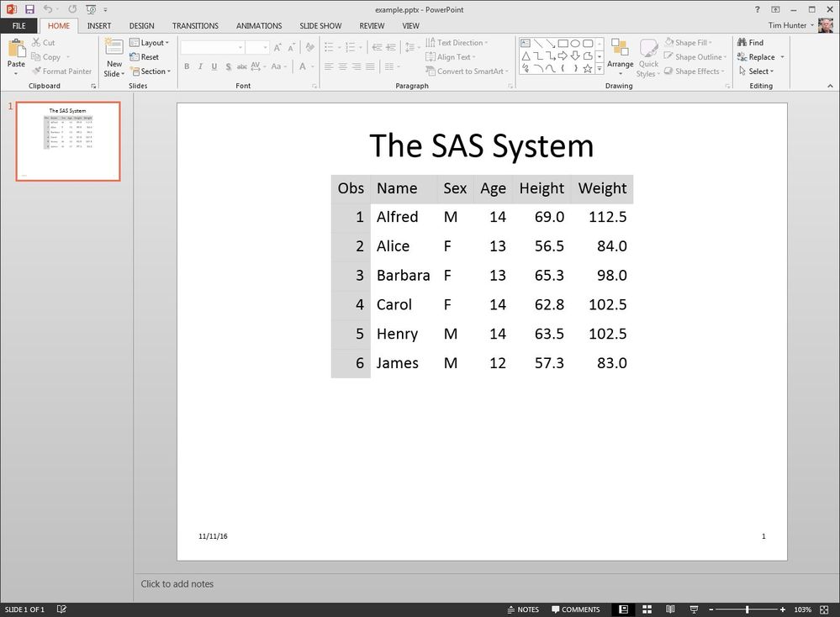Enable Normal view in status bar
Viewport: 840px width, 617px height.
pyautogui.click(x=624, y=609)
